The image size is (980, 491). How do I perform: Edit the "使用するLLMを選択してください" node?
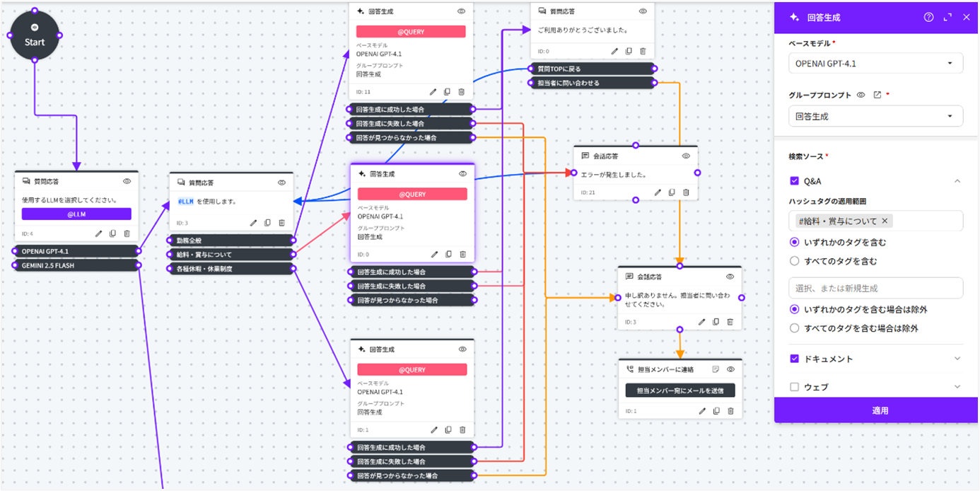coord(99,233)
